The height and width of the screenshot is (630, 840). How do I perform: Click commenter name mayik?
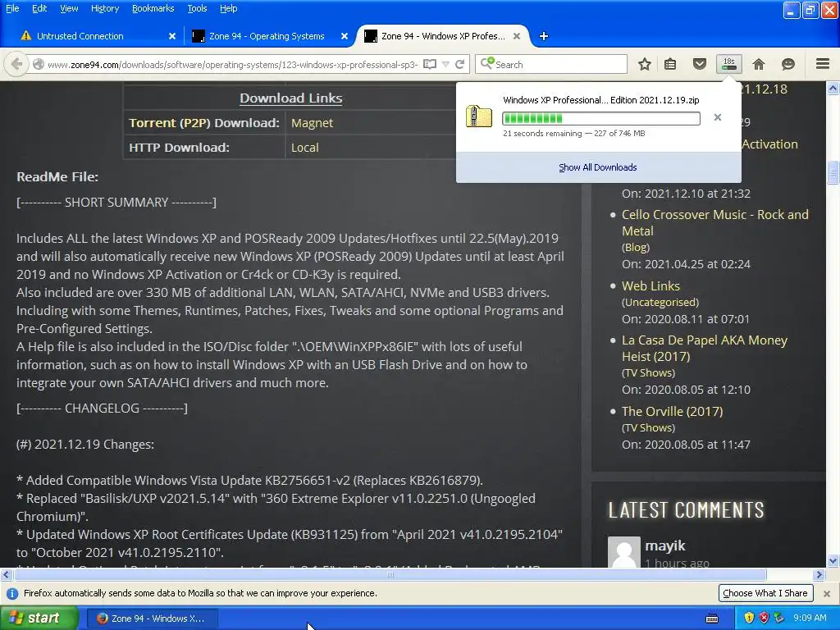click(664, 546)
